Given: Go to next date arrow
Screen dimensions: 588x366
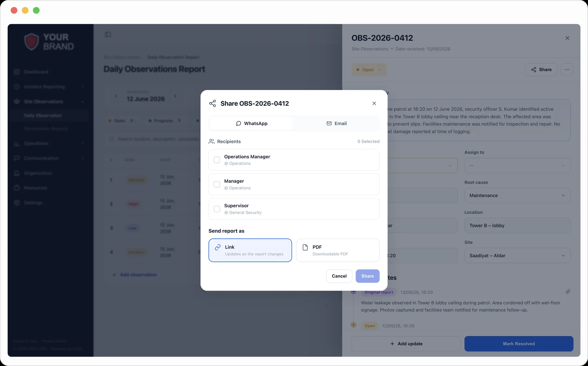Looking at the screenshot, I should (x=175, y=96).
